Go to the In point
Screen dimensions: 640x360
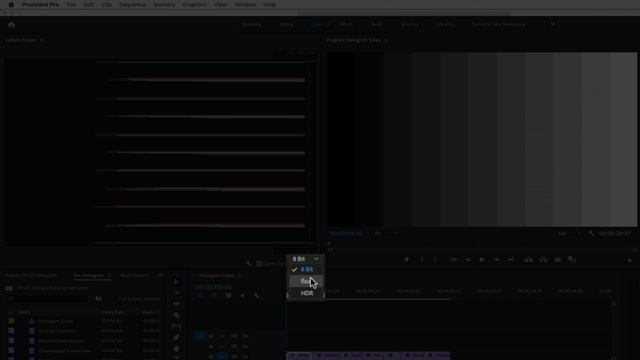[x=453, y=260]
